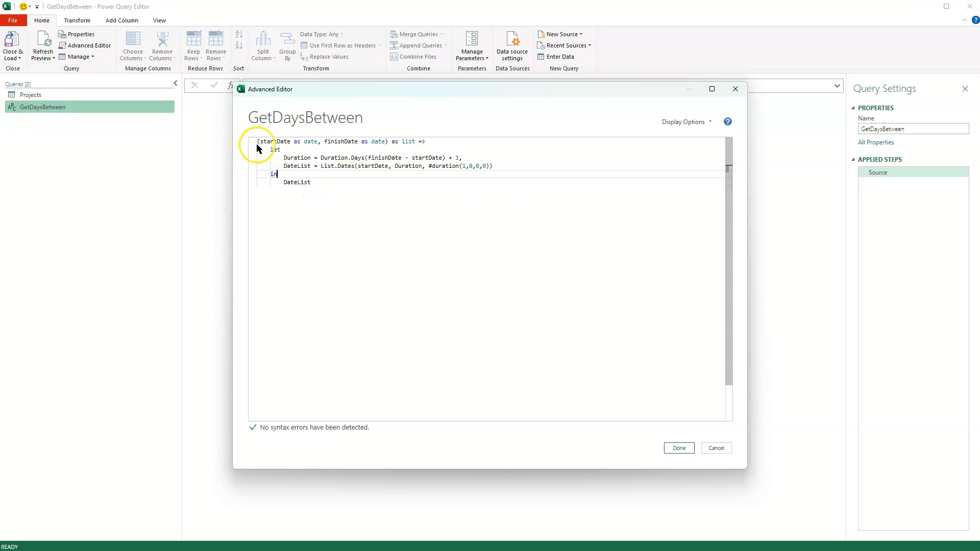
Task: Open the Advanced Editor from the ribbon
Action: [85, 45]
